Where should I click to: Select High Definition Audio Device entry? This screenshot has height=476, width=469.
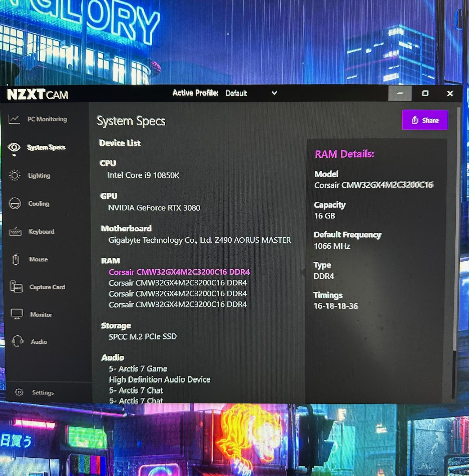coord(160,380)
